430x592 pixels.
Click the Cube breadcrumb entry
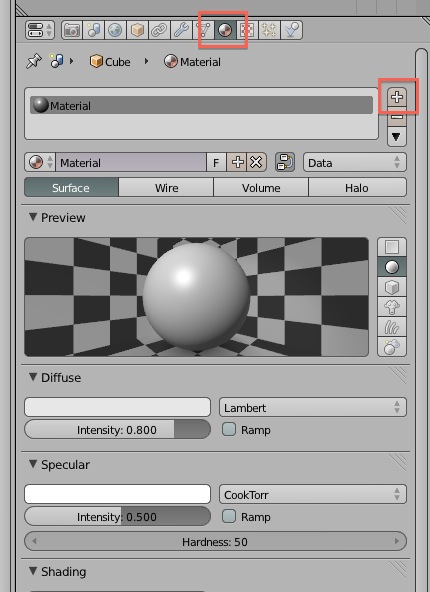pos(110,62)
